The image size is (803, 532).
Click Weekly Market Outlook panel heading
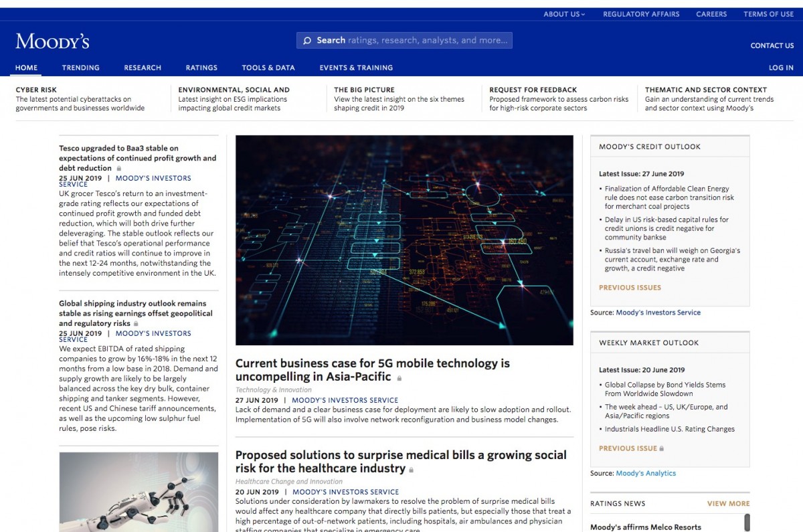point(648,343)
